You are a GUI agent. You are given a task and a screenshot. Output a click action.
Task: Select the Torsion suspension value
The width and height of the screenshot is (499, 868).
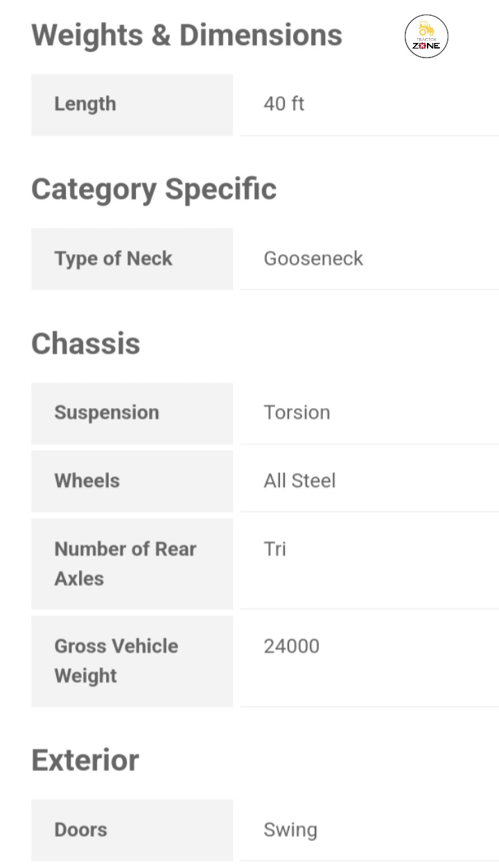(297, 412)
